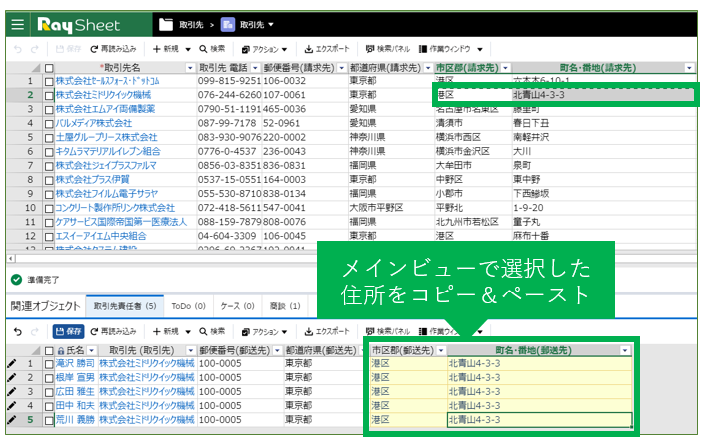Click 新規 plus button in main toolbar
Screen dimensions: 707x439
point(165,49)
